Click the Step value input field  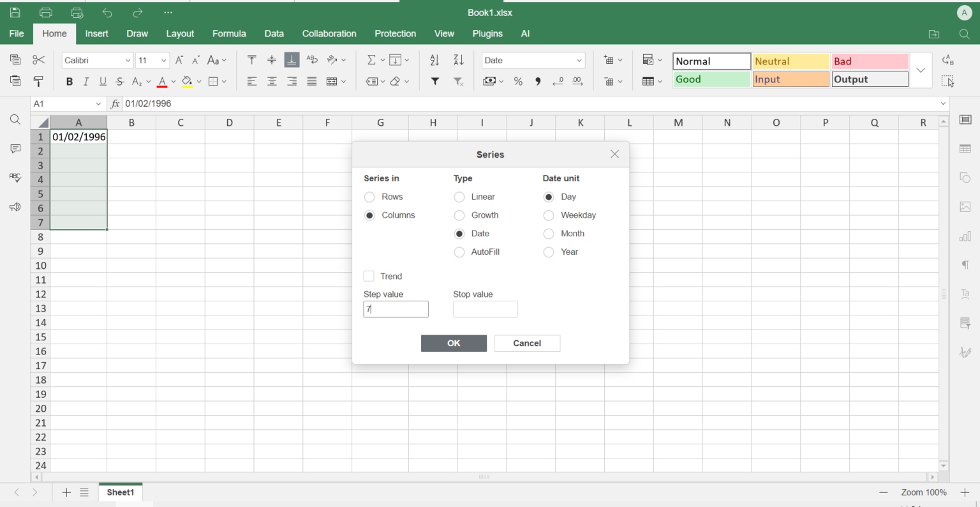pos(396,309)
